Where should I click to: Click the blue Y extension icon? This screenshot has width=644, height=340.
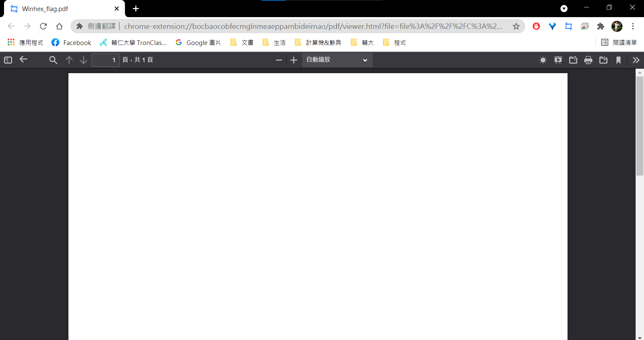552,26
